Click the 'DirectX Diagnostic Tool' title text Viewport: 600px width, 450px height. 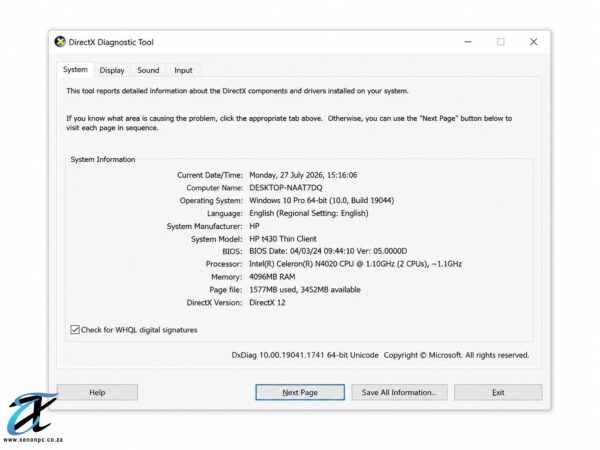(x=111, y=42)
